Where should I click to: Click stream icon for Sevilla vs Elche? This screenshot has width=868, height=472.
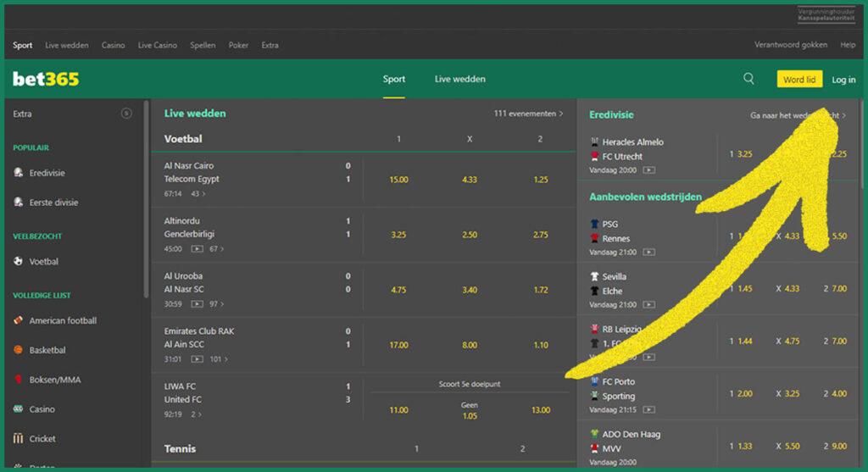click(x=649, y=305)
